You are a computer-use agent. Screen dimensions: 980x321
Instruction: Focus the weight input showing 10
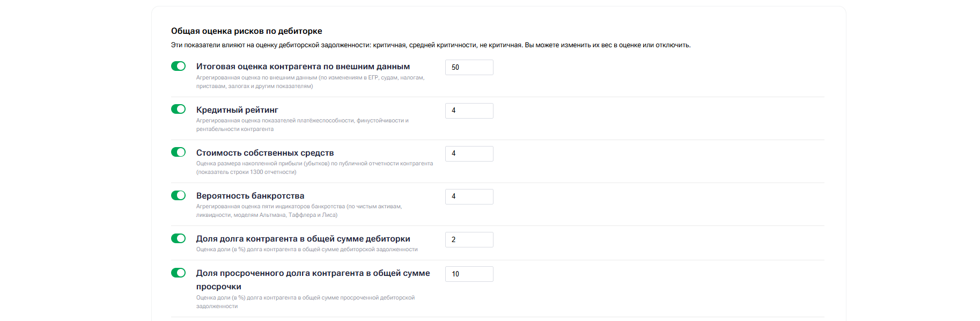click(x=469, y=274)
